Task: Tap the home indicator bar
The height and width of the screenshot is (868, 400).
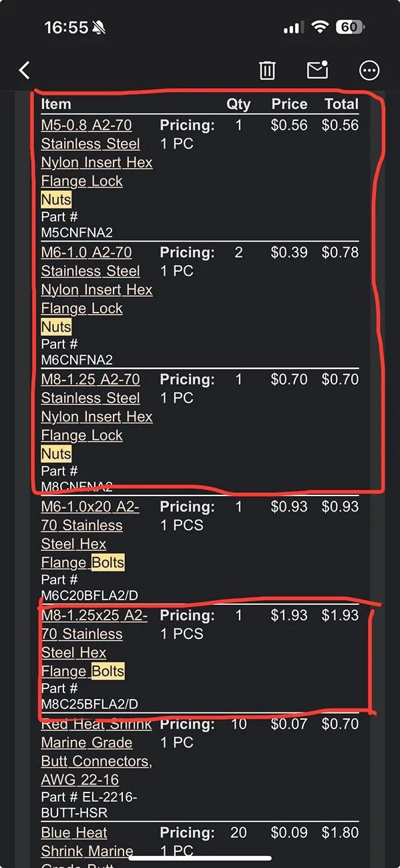Action: 200,858
